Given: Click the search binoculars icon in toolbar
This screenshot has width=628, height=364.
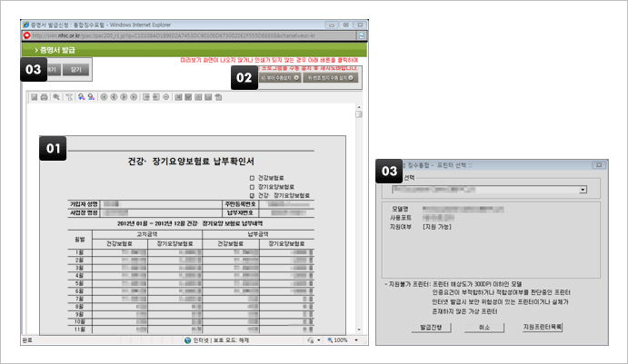Looking at the screenshot, I should coord(82,96).
